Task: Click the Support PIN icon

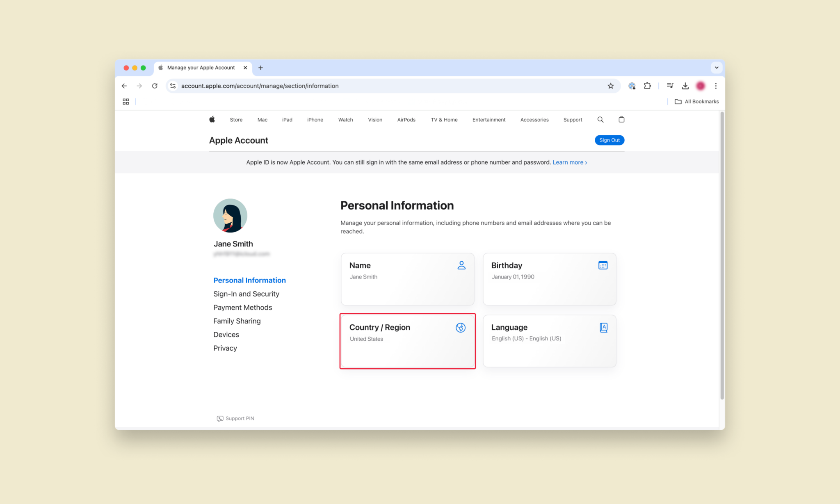Action: click(x=219, y=418)
